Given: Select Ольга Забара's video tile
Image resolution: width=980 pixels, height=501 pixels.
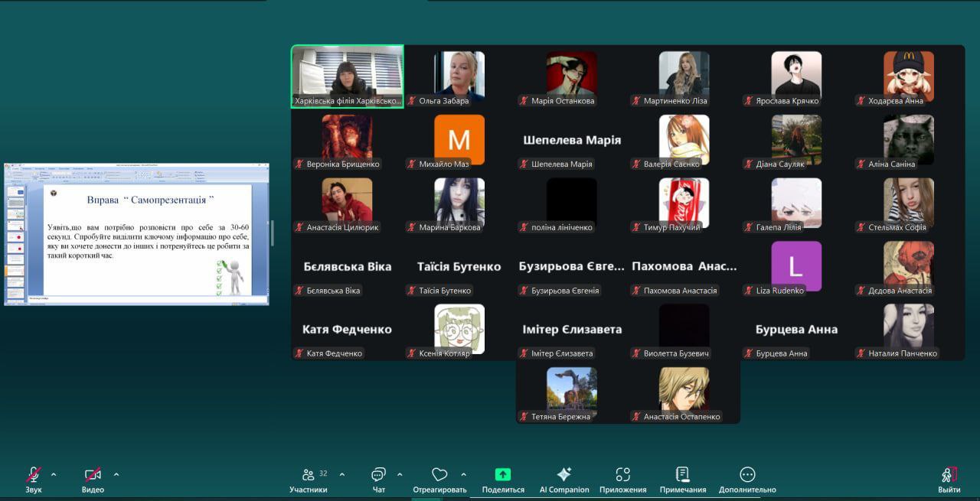Looking at the screenshot, I should click(459, 76).
